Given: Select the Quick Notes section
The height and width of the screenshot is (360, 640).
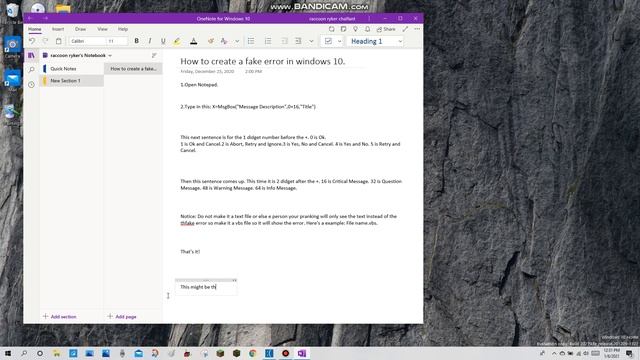Looking at the screenshot, I should tap(72, 69).
